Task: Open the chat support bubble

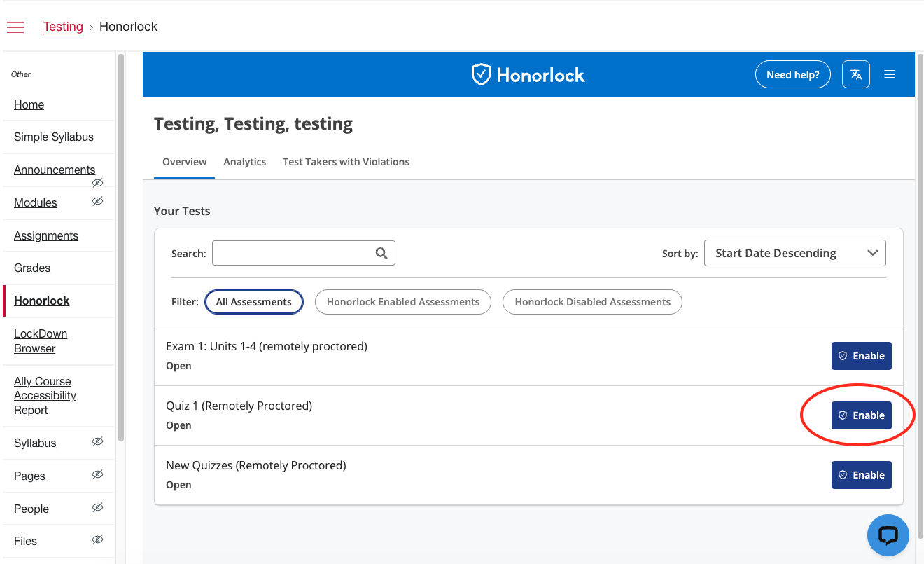Action: tap(888, 535)
